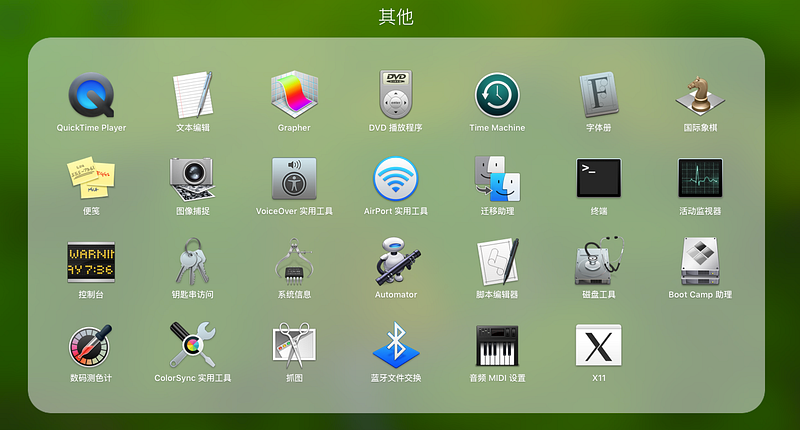The height and width of the screenshot is (430, 800).
Task: Open 活动监视器 Activity Monitor
Action: click(x=700, y=178)
